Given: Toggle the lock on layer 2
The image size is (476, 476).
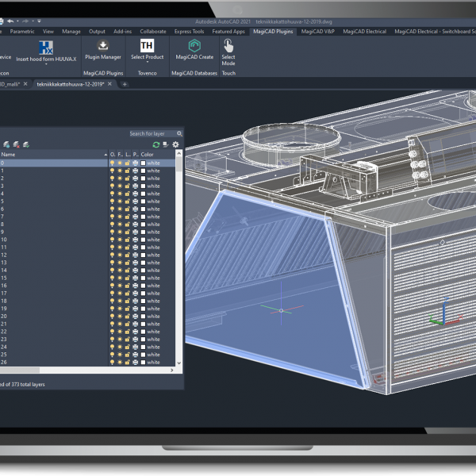Looking at the screenshot, I should [127, 178].
